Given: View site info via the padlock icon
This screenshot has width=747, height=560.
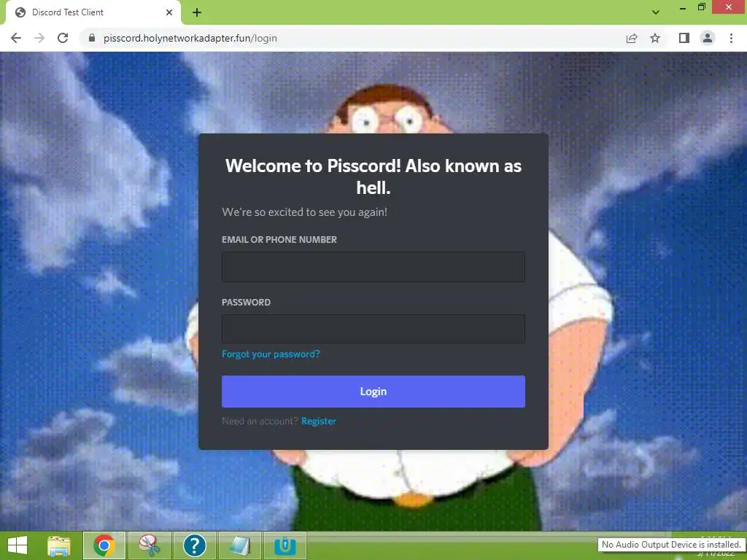Looking at the screenshot, I should [x=92, y=38].
